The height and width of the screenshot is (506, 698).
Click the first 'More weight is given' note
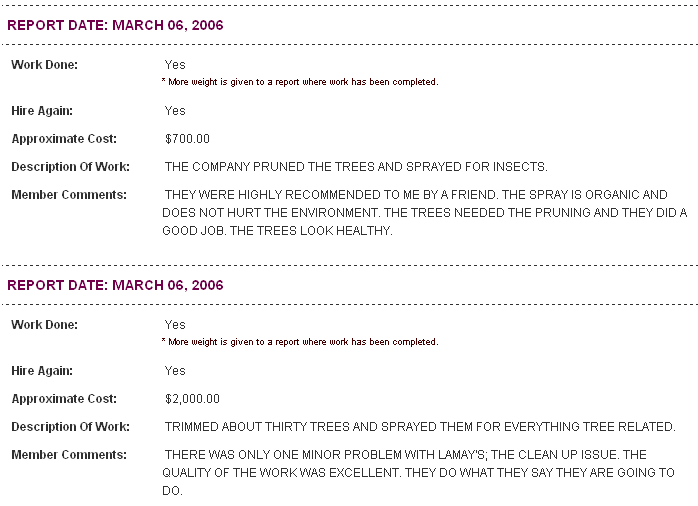coord(300,82)
